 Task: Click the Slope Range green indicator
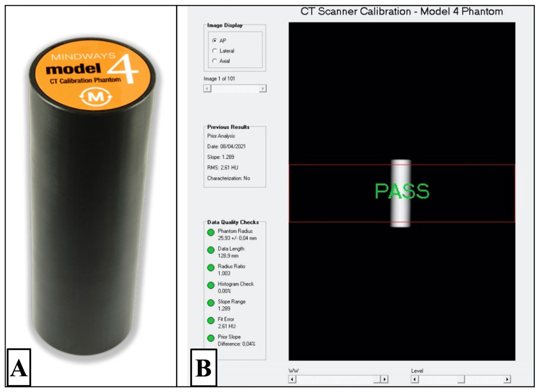[211, 303]
